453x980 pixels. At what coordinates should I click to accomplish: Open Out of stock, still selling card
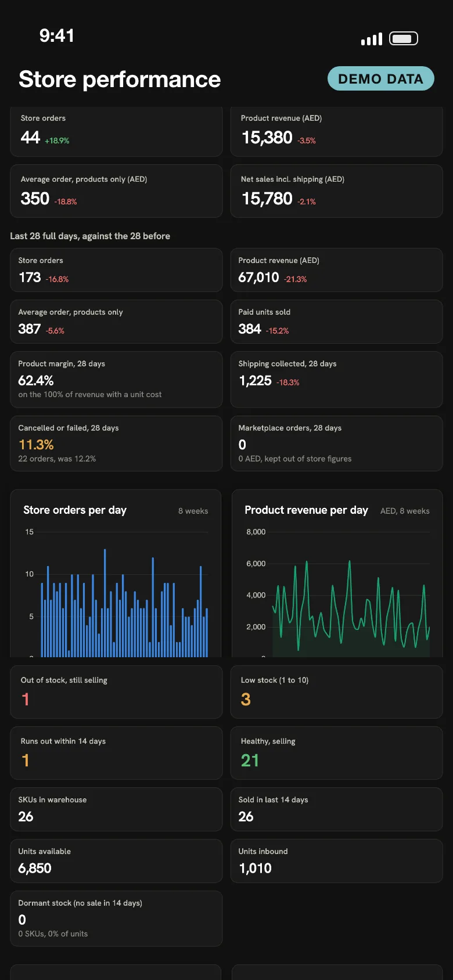116,692
